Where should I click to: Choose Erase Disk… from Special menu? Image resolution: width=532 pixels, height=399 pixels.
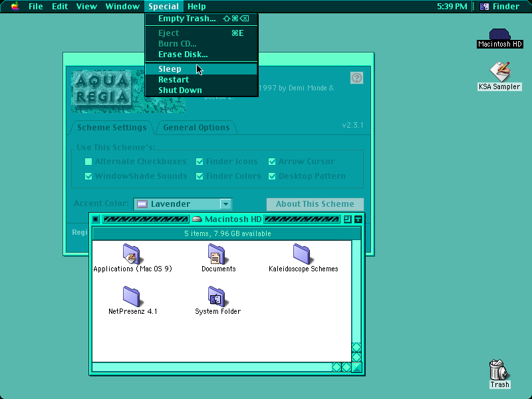click(201, 55)
